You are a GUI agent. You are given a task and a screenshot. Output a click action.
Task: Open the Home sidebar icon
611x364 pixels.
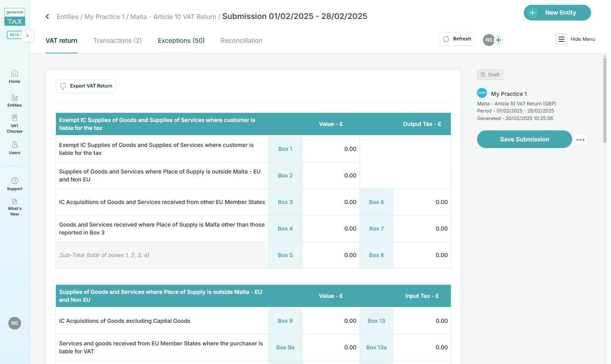point(15,76)
